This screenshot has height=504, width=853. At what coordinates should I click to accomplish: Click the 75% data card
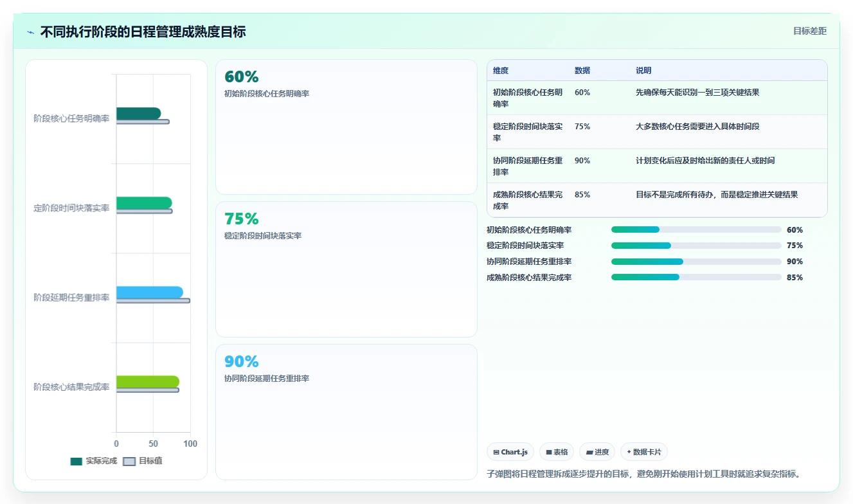click(346, 269)
